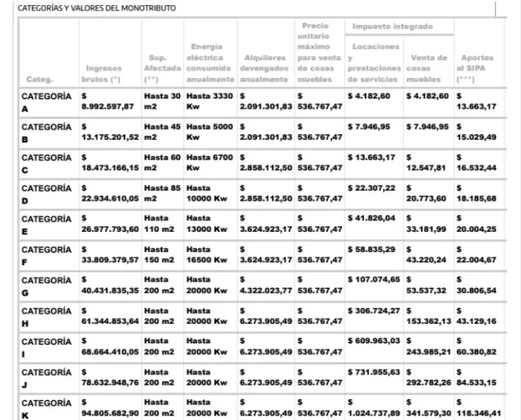Click gross income '$ 33.809.379,57'
521x420 pixels.
pos(110,255)
